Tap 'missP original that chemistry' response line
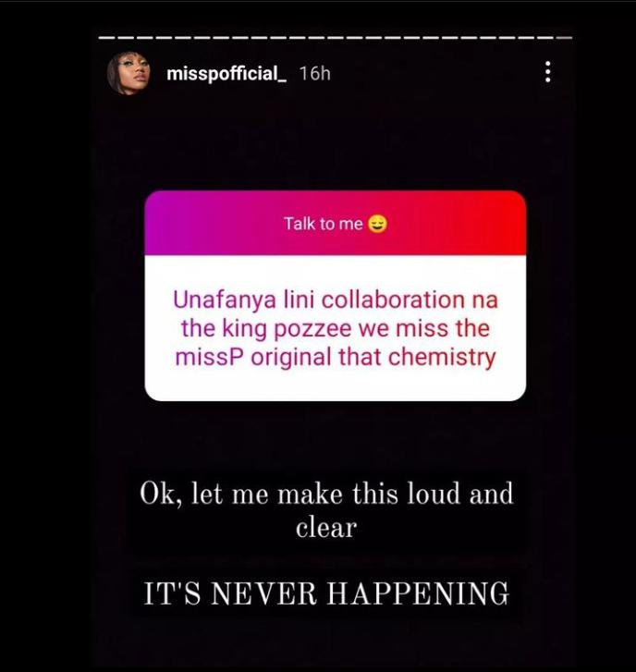The height and width of the screenshot is (672, 636). pyautogui.click(x=336, y=358)
